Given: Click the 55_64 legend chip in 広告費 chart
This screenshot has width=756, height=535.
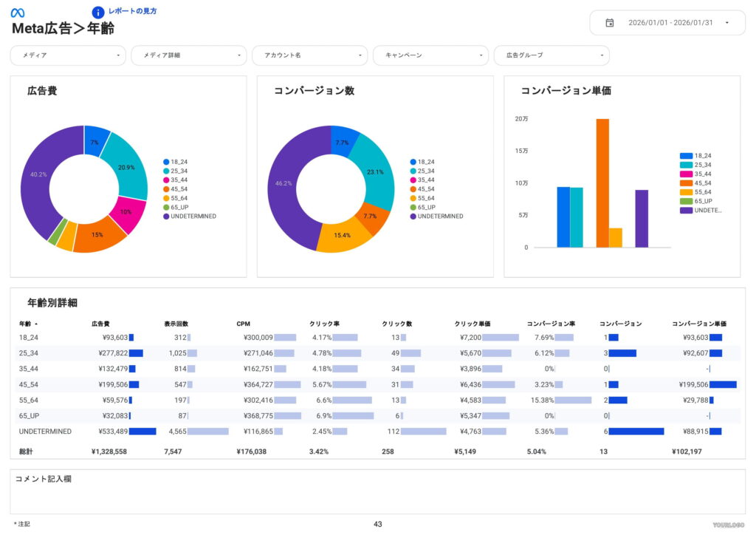Looking at the screenshot, I should tap(174, 197).
